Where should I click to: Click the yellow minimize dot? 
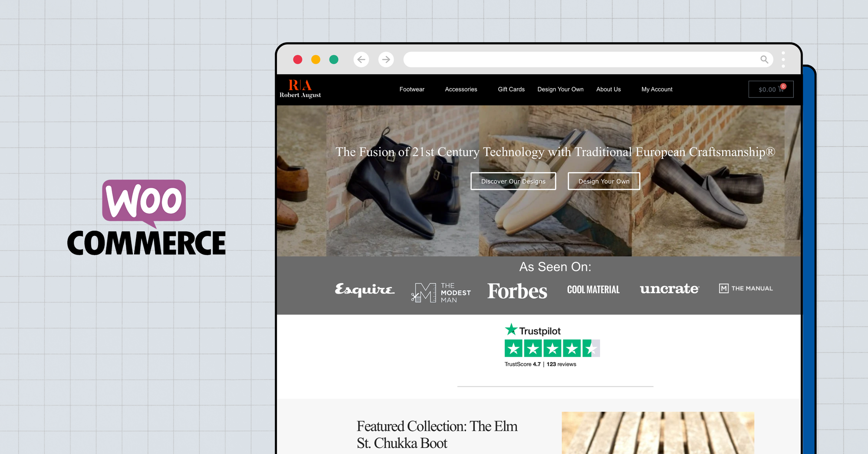316,59
